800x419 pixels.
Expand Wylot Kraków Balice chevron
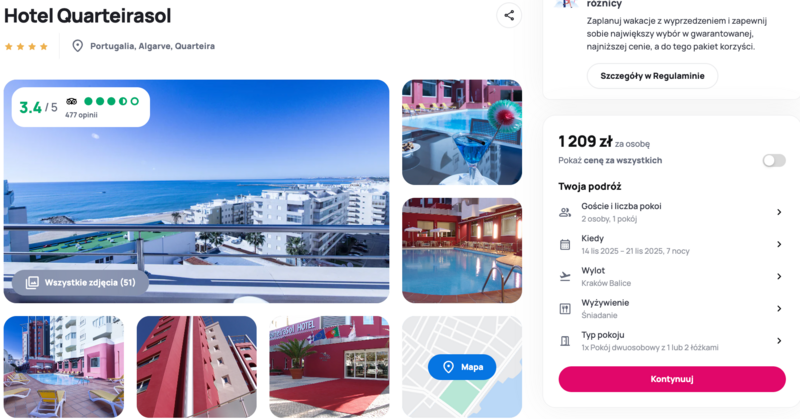779,277
